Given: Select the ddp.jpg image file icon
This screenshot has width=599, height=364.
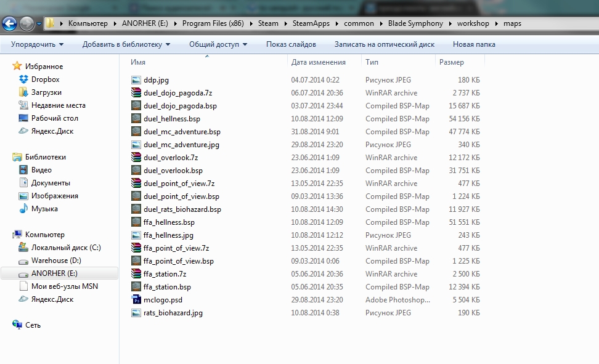Looking at the screenshot, I should point(136,80).
